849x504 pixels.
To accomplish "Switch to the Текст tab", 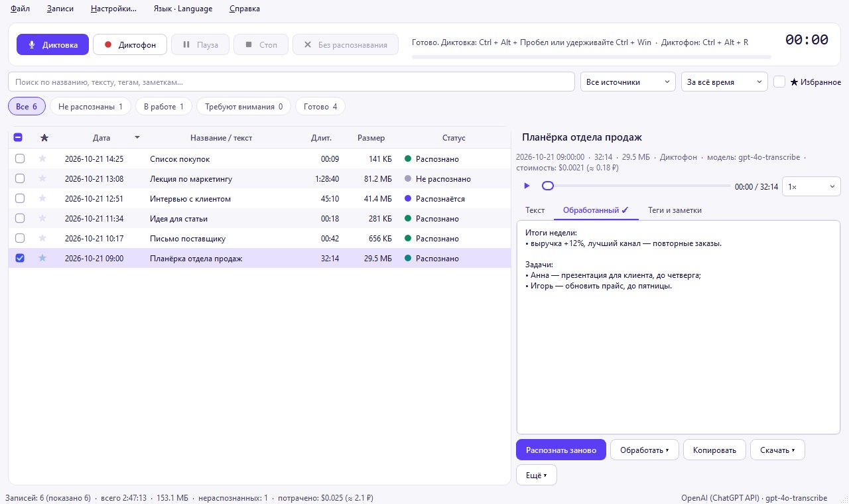I will [535, 210].
